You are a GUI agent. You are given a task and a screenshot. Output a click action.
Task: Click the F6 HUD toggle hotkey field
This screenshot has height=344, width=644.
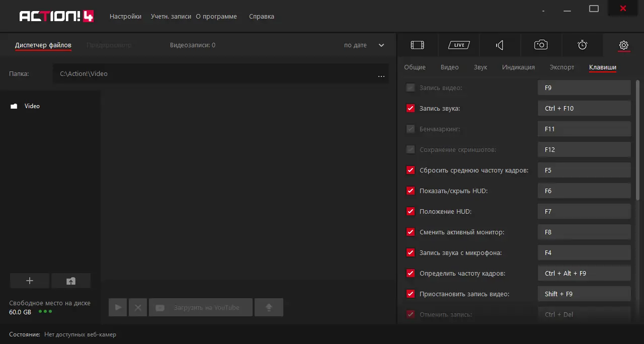pos(584,191)
